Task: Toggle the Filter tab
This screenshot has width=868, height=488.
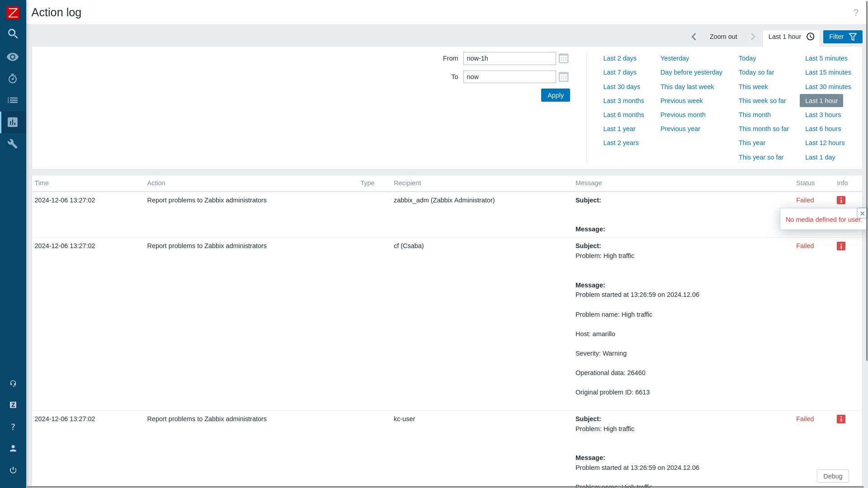Action: click(x=842, y=37)
